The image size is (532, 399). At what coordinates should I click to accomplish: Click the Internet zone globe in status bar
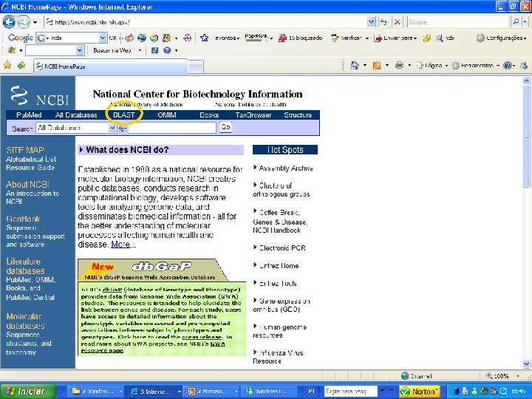click(x=404, y=376)
